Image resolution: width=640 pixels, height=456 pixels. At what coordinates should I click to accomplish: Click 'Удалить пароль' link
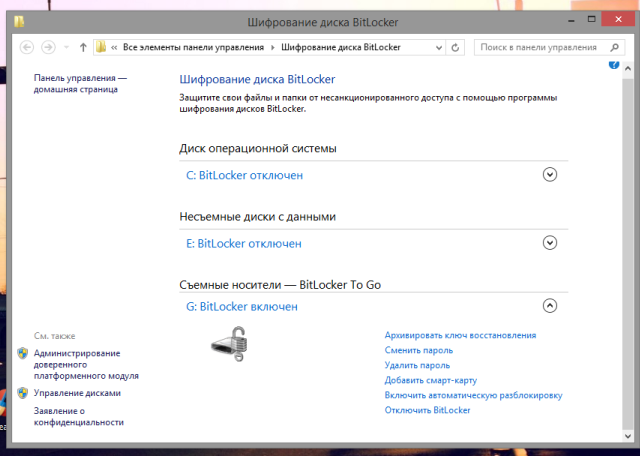click(417, 365)
